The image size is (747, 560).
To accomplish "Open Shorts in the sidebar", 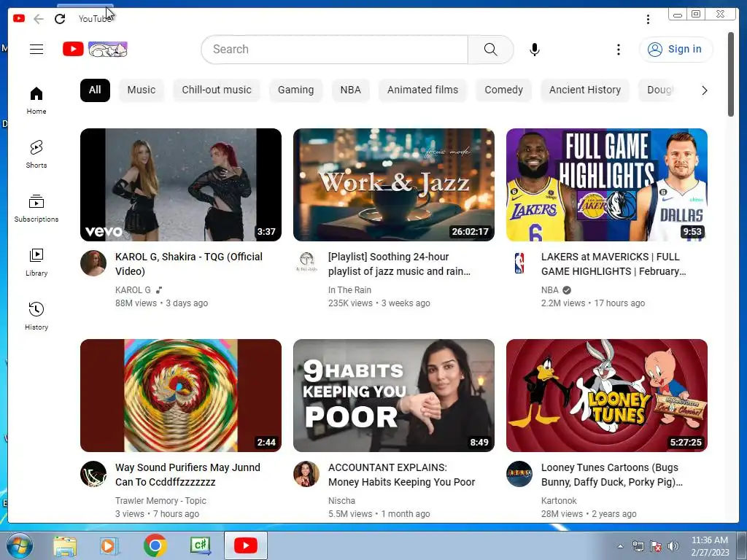I will 36,155.
